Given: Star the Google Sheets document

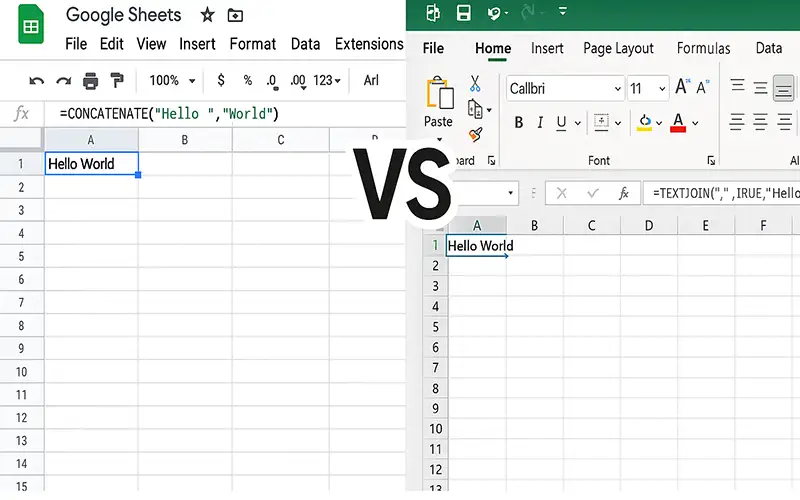Looking at the screenshot, I should click(207, 15).
